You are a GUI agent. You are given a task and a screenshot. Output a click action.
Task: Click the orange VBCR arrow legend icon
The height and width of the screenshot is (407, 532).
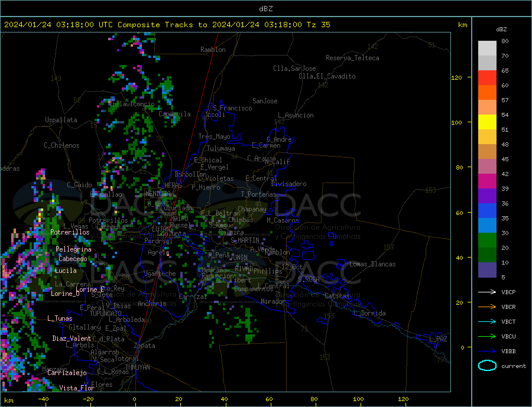coord(487,307)
